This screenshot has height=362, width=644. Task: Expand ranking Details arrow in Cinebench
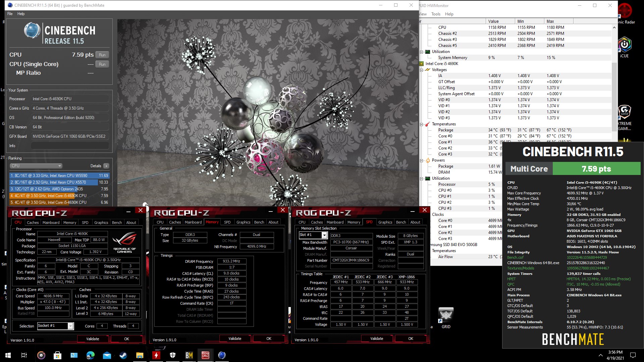coord(106,166)
